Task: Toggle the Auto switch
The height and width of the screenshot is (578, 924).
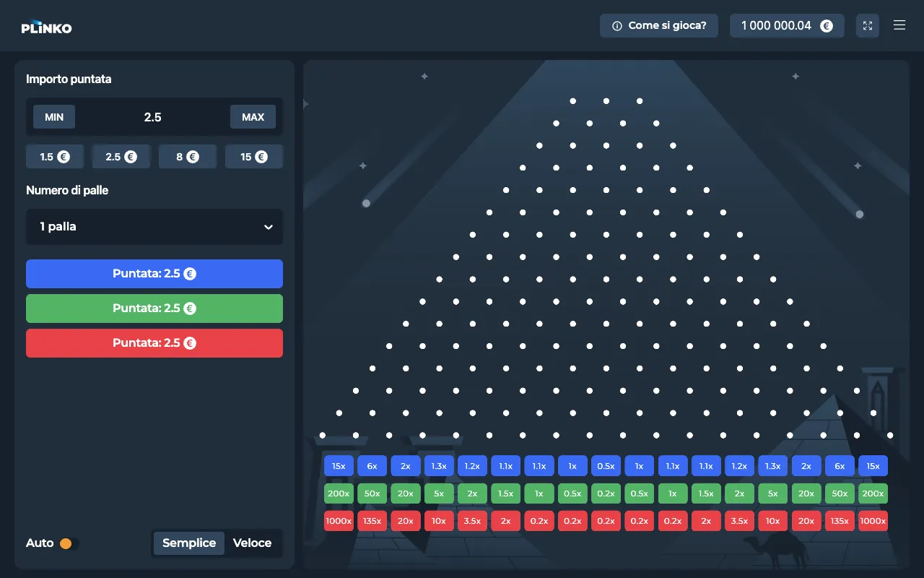Action: [69, 543]
